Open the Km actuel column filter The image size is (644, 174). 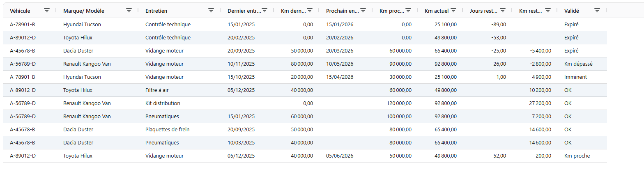click(x=453, y=11)
